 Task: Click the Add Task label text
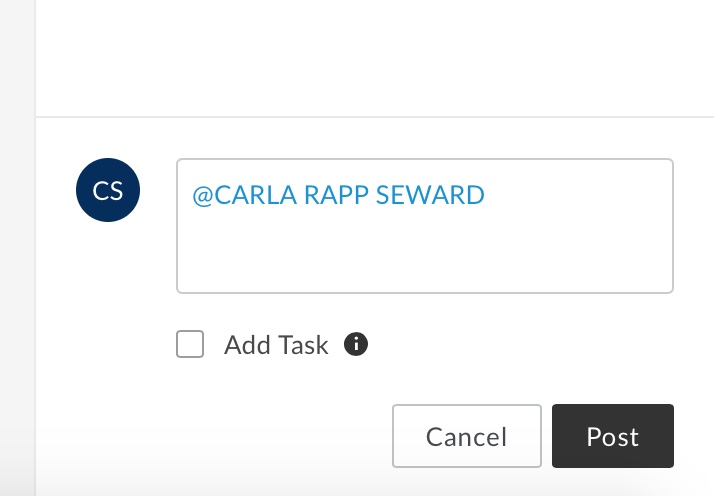click(276, 345)
